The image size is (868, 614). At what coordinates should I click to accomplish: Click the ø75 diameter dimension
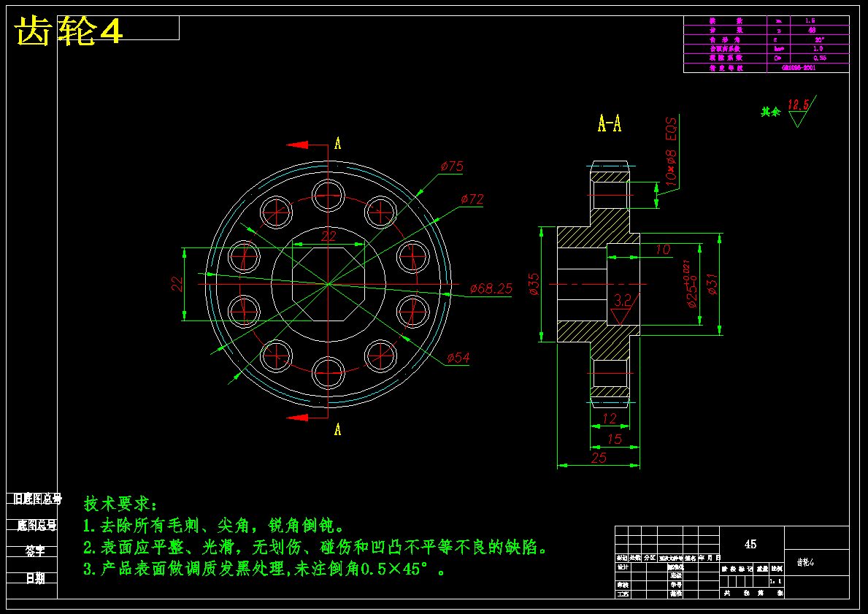tap(452, 166)
